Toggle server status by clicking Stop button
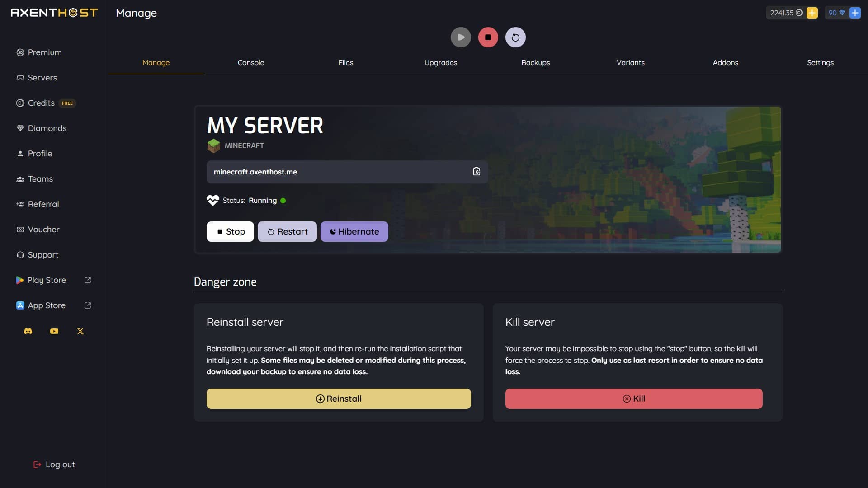Image resolution: width=868 pixels, height=488 pixels. [x=230, y=231]
